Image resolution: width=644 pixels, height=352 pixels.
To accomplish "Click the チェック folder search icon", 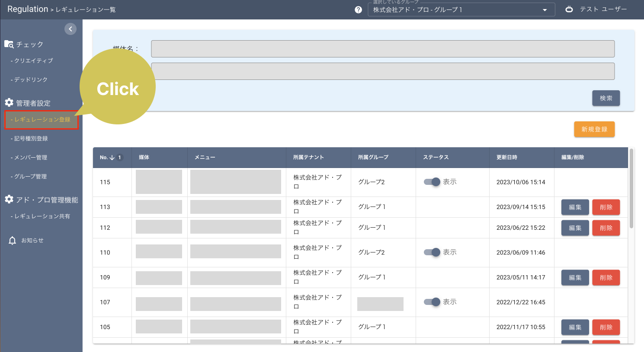I will coord(9,44).
